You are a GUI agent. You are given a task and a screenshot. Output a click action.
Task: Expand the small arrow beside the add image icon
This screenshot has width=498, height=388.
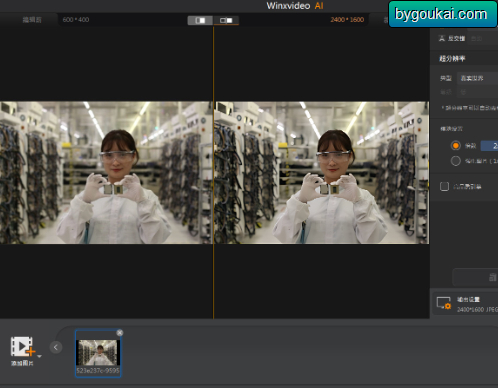point(39,356)
